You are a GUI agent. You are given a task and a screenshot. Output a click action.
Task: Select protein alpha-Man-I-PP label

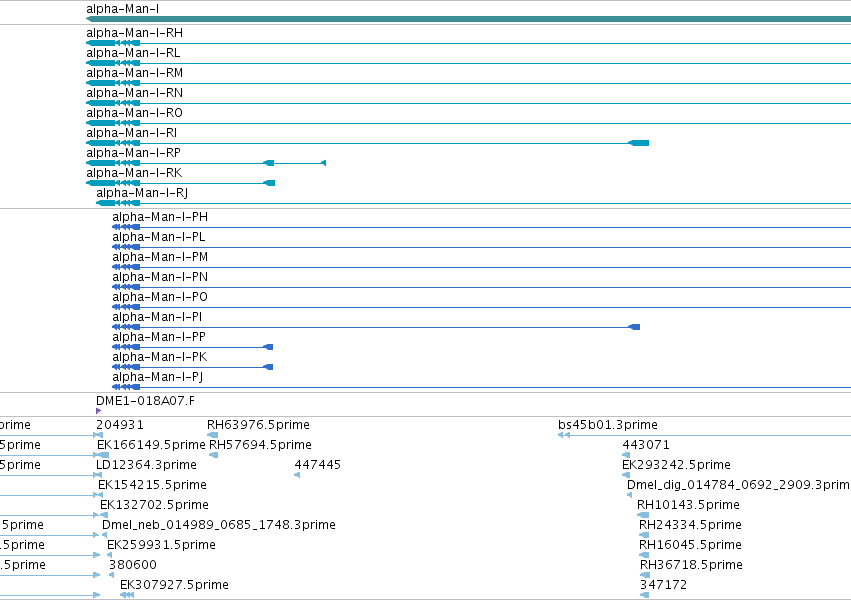click(159, 338)
